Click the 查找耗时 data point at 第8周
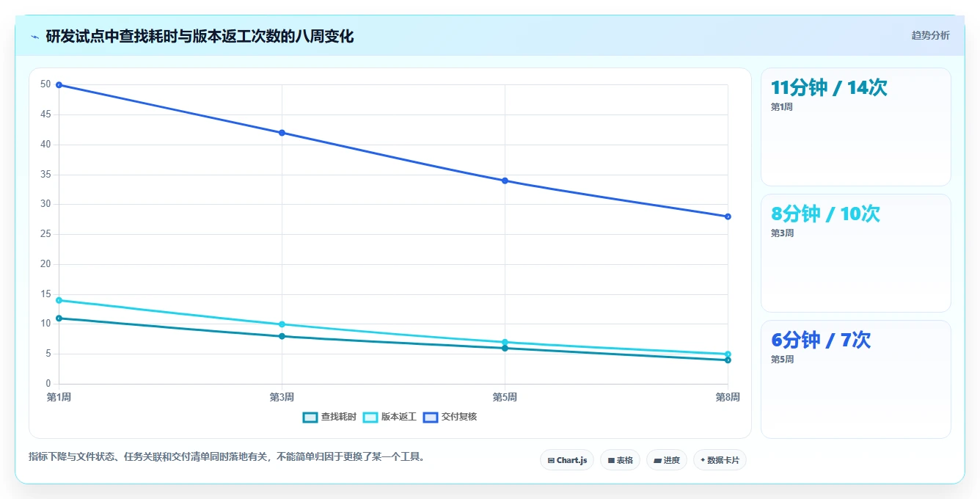The height and width of the screenshot is (499, 980). click(728, 360)
